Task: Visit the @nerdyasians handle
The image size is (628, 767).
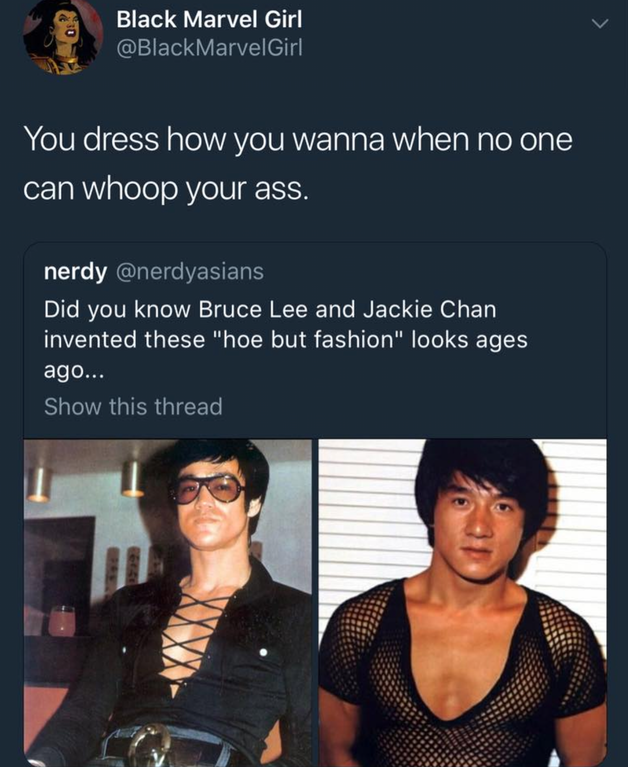Action: tap(190, 272)
